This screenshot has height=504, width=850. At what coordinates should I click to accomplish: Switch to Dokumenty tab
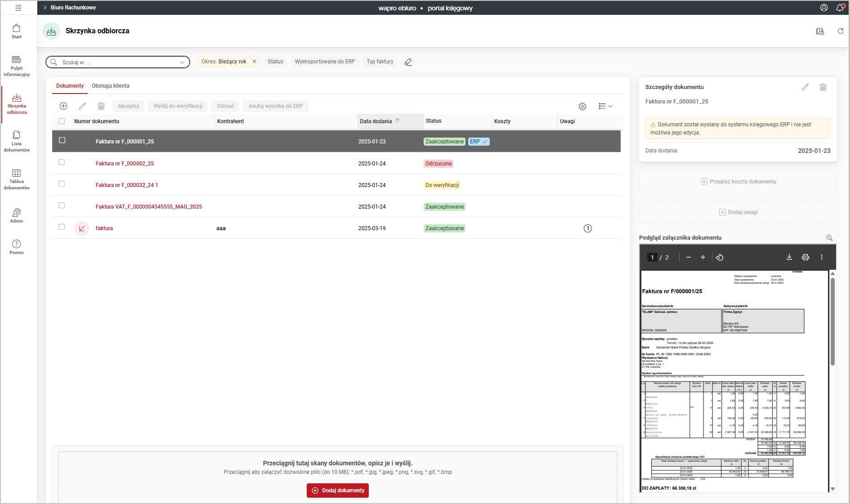[x=70, y=86]
